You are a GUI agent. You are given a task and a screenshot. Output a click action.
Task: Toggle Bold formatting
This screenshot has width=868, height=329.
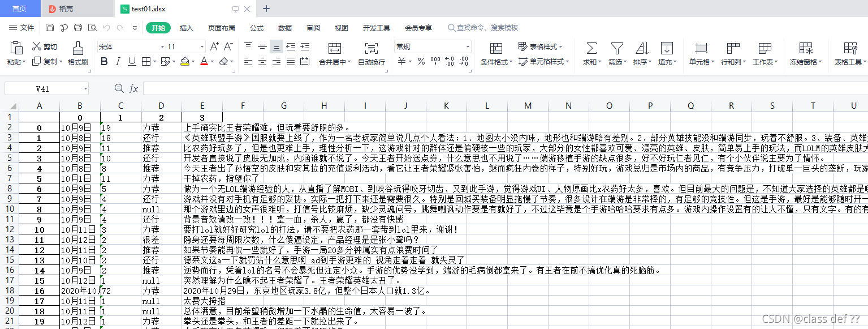coord(104,61)
